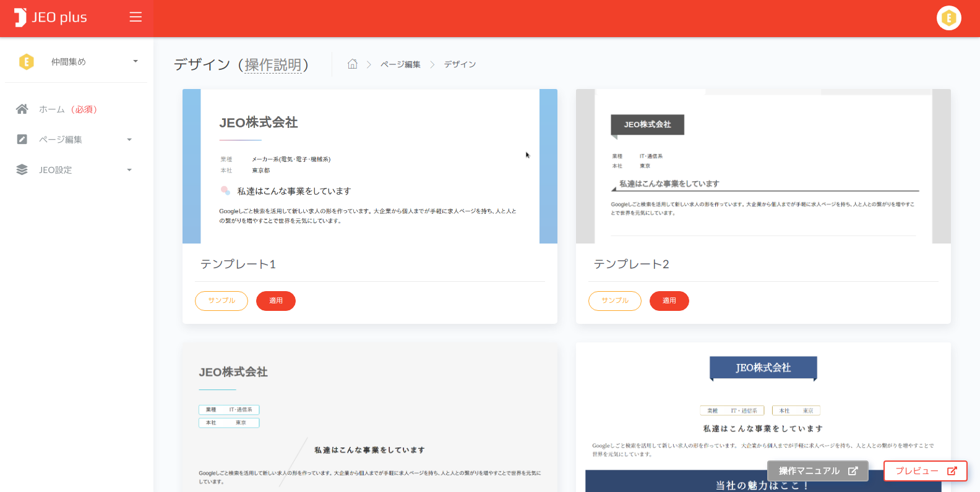Expand the JEO設定 submenu arrow
980x492 pixels.
(x=129, y=170)
